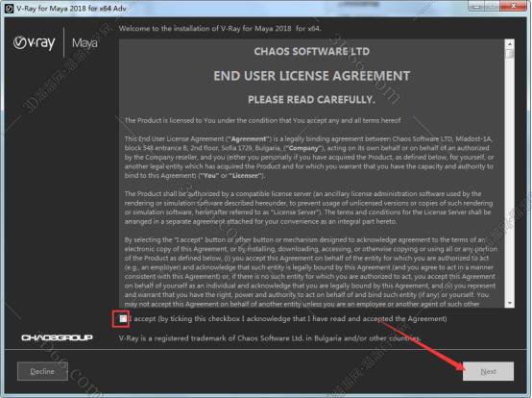This screenshot has width=532, height=398.
Task: Click the V-Ray logo
Action: [35, 43]
